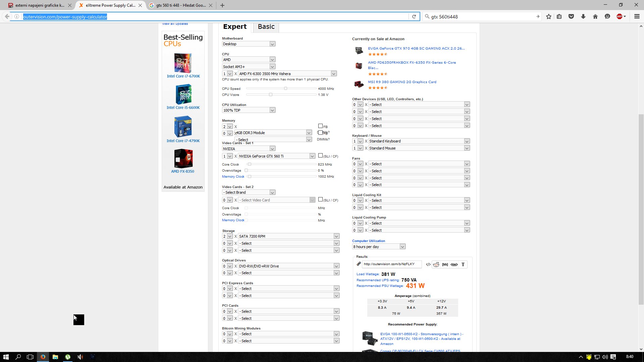Open the EVGA GeForce GTX 970 Amazon link
Viewport: 644px width, 362px height.
[416, 48]
